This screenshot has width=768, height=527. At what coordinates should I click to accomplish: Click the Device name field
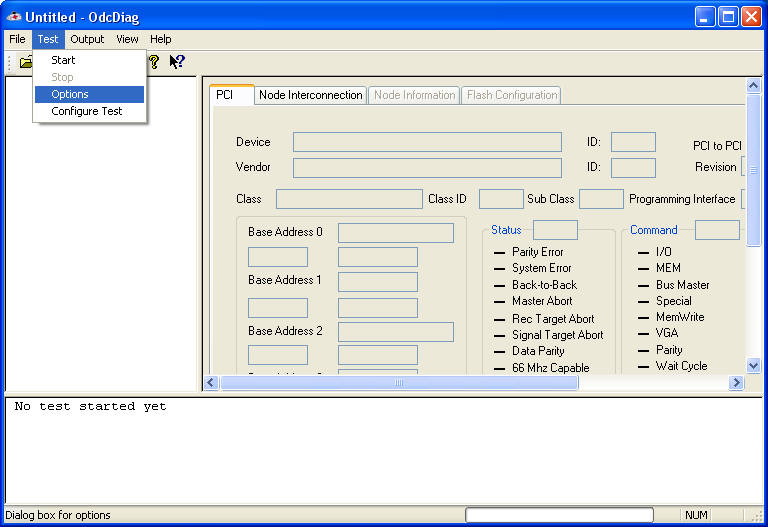(427, 142)
